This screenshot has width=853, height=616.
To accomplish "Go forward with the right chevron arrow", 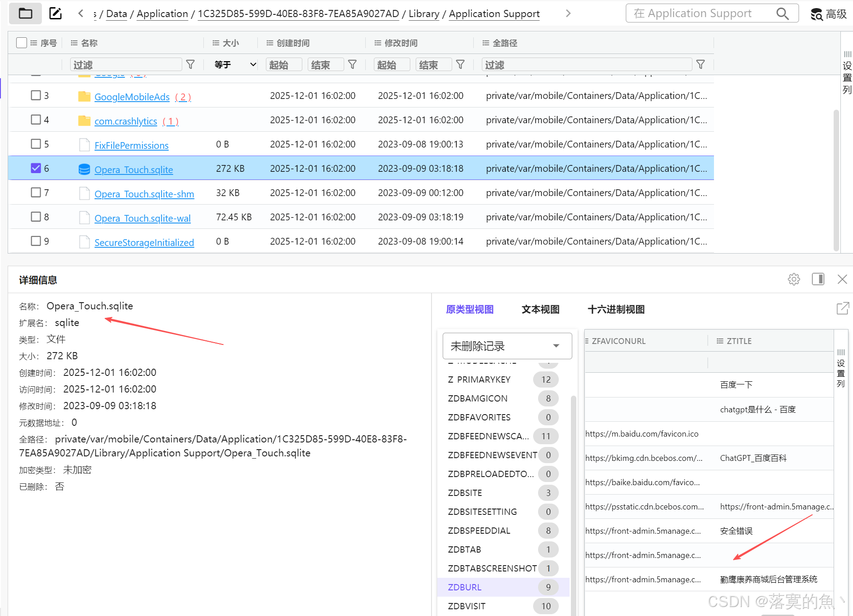I will [x=568, y=13].
